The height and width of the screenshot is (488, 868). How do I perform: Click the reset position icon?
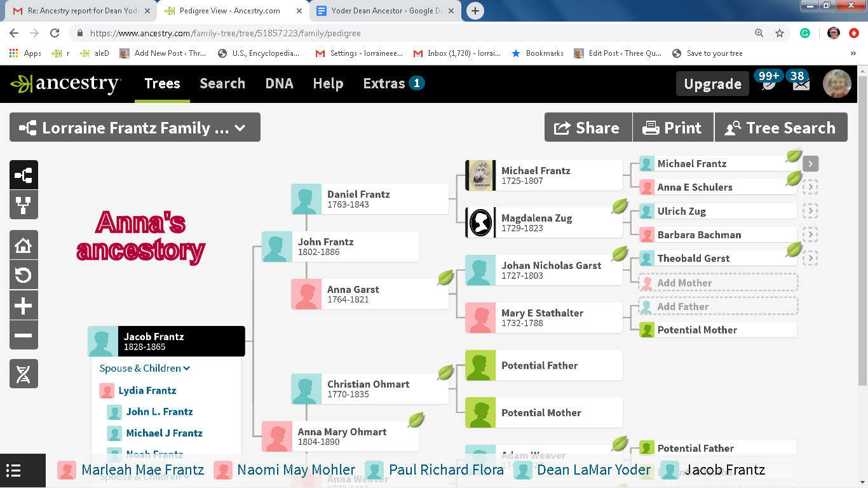(24, 275)
